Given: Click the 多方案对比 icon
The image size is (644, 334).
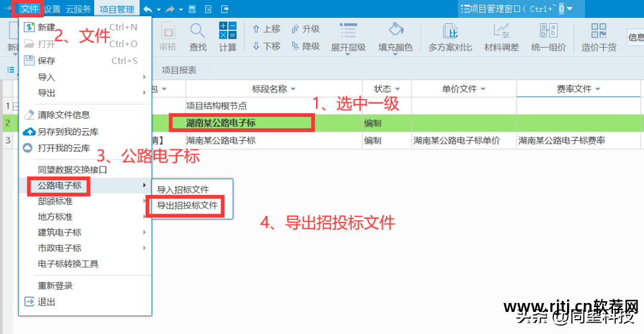Looking at the screenshot, I should click(450, 38).
